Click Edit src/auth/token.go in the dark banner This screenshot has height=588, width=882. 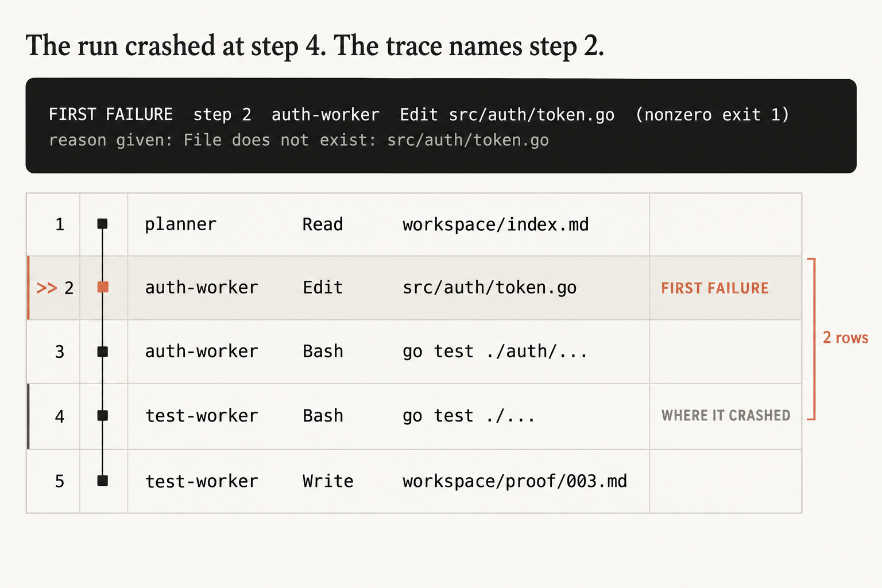[x=507, y=115]
